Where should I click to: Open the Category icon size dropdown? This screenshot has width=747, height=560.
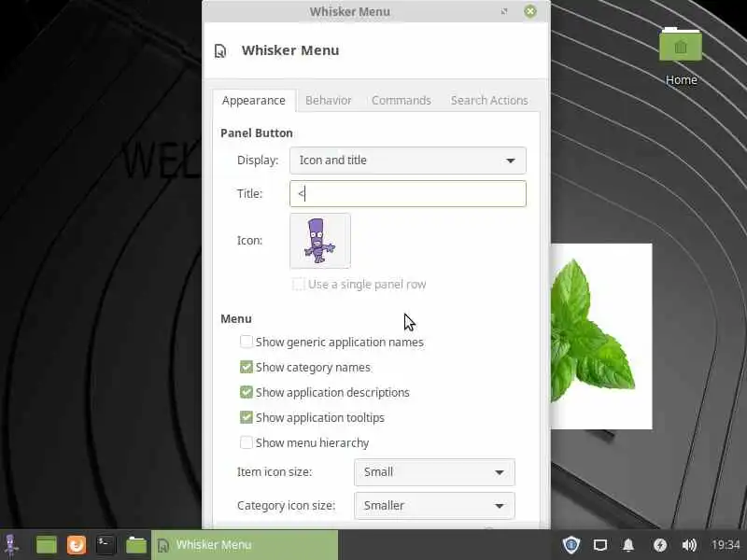[434, 505]
